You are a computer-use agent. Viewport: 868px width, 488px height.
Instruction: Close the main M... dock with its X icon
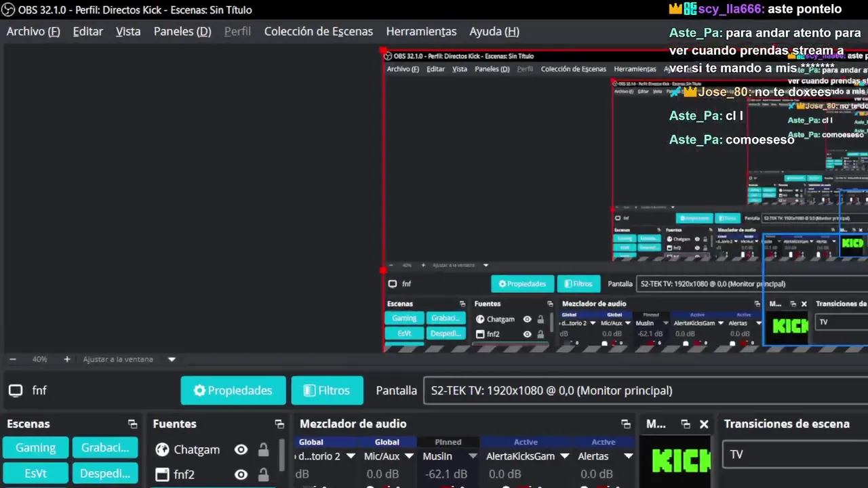[704, 424]
